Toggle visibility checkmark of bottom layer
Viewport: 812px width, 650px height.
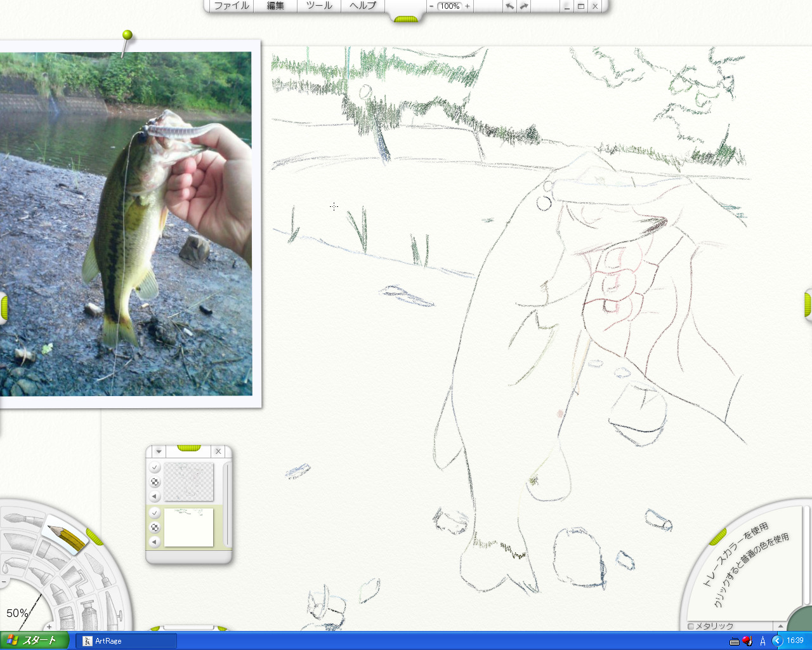[155, 512]
